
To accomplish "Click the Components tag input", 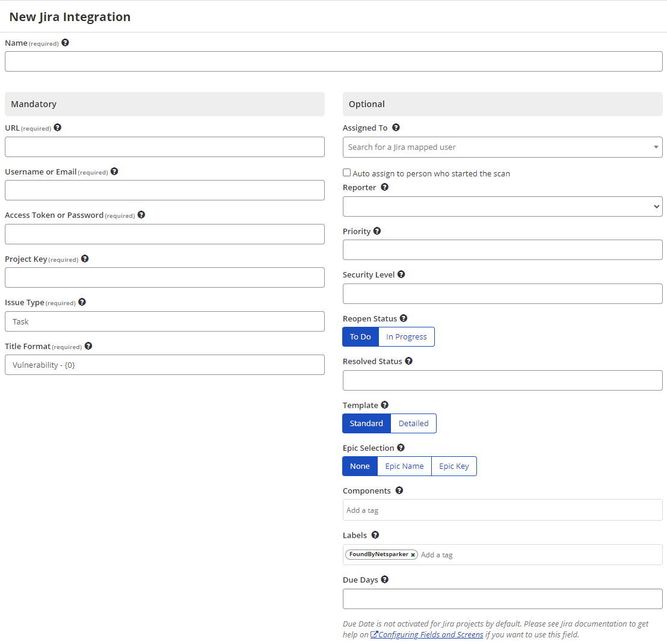I will (x=502, y=510).
